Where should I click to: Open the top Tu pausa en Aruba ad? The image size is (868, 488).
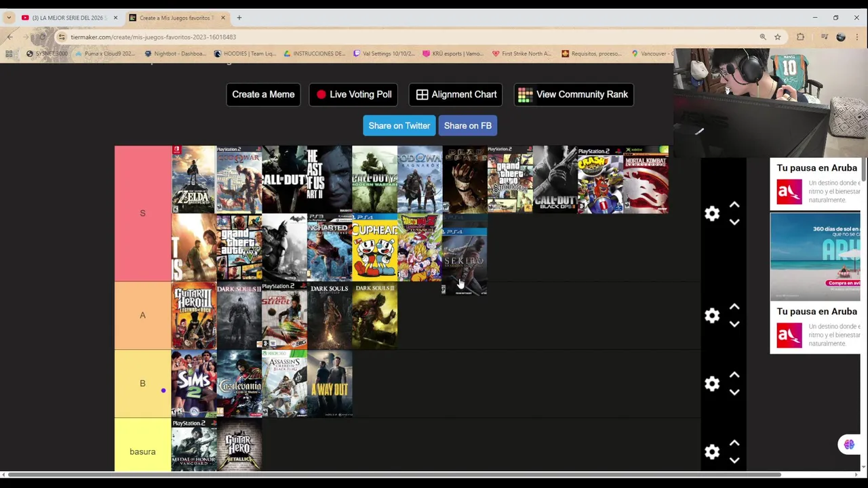816,184
